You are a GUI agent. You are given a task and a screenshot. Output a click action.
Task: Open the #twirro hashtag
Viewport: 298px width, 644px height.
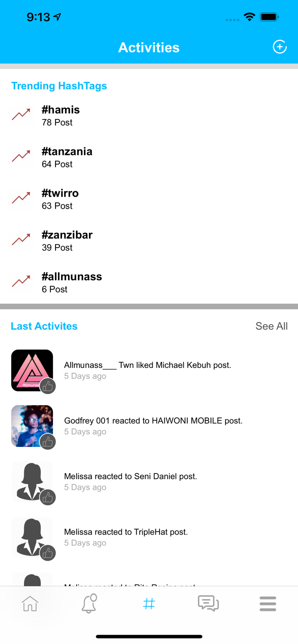(x=60, y=193)
